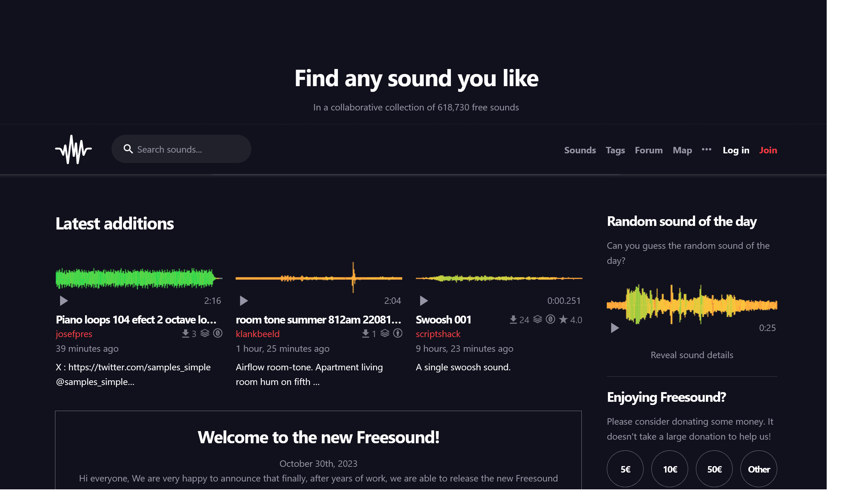Click the pack layers icon on Swoosh 001
851x504 pixels.
coord(538,319)
